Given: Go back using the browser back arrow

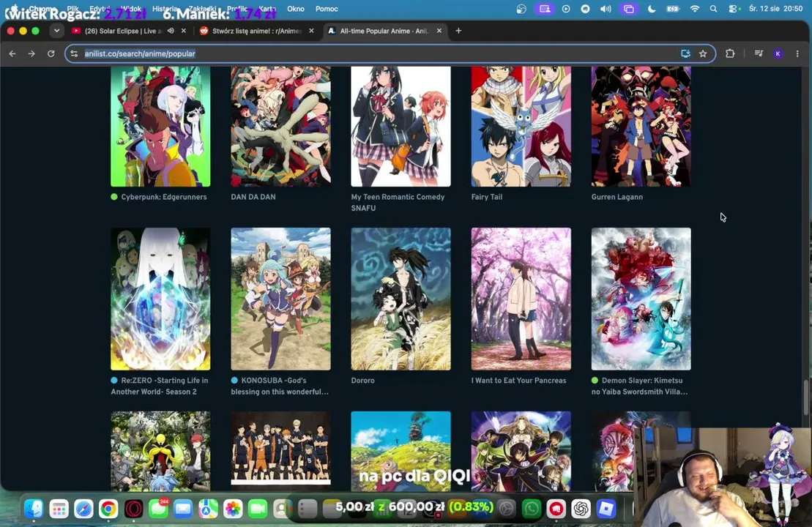Looking at the screenshot, I should tap(12, 53).
